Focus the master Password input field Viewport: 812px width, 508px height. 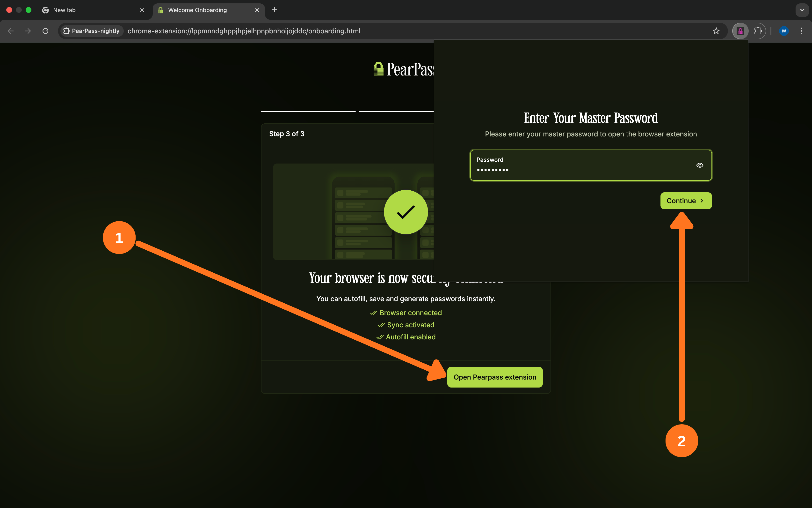[x=591, y=165]
